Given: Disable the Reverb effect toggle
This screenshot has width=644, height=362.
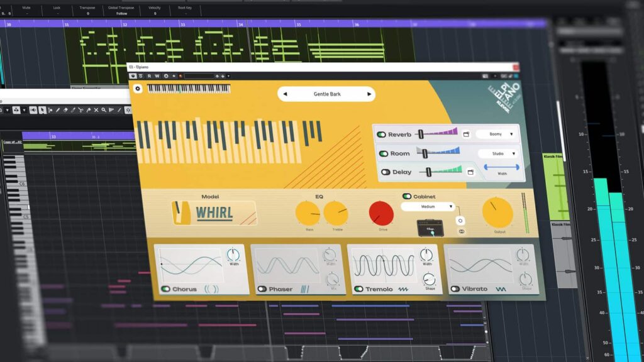Looking at the screenshot, I should [381, 134].
